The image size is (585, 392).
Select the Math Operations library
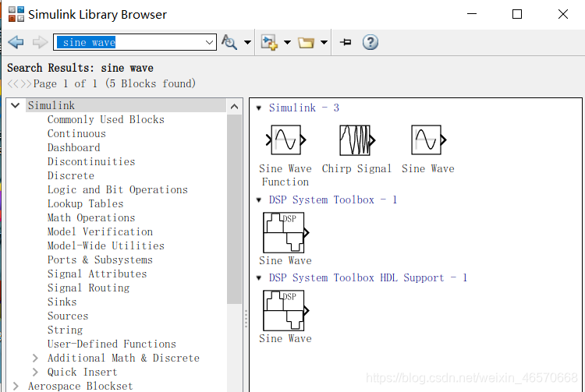91,218
